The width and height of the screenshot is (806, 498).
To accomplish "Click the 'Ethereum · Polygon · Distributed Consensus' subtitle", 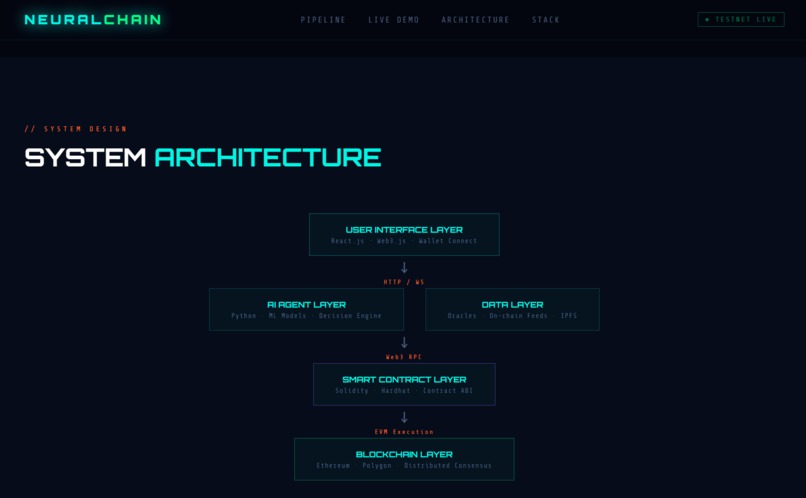I will click(404, 466).
